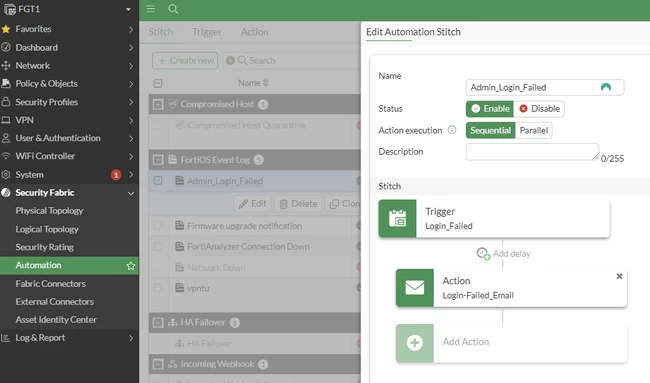
Task: Click Add delay link below trigger
Action: (512, 253)
